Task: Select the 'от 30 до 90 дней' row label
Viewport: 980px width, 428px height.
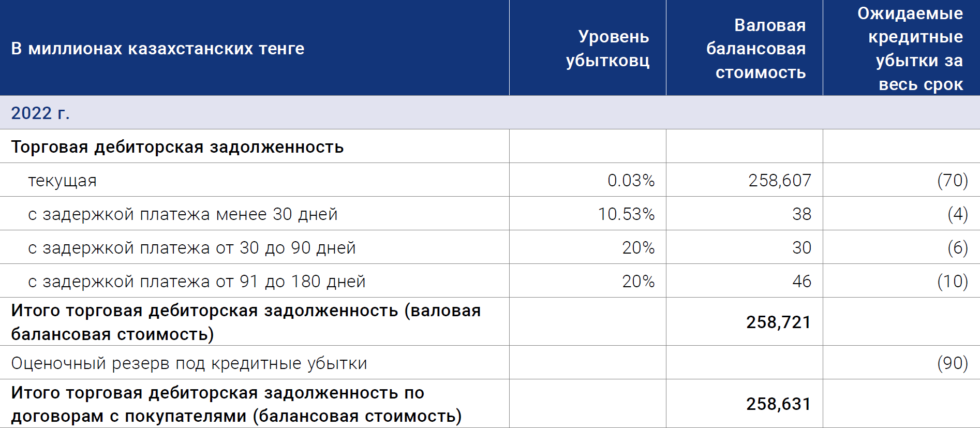Action: (x=192, y=247)
